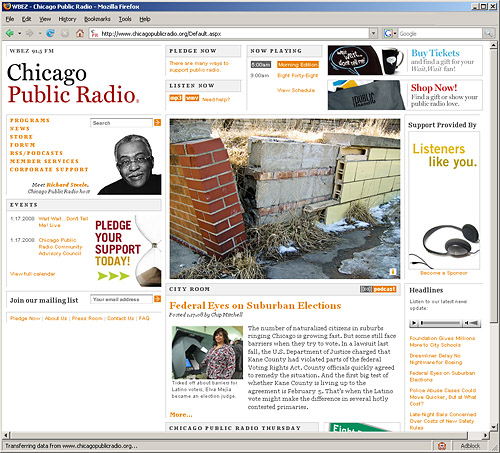
Task: Click the Firefox logo in title bar
Action: (7, 6)
